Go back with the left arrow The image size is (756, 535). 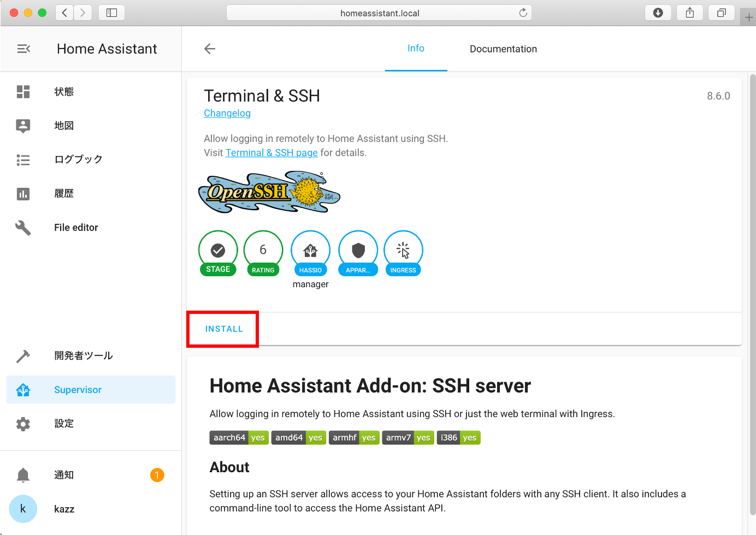coord(210,49)
